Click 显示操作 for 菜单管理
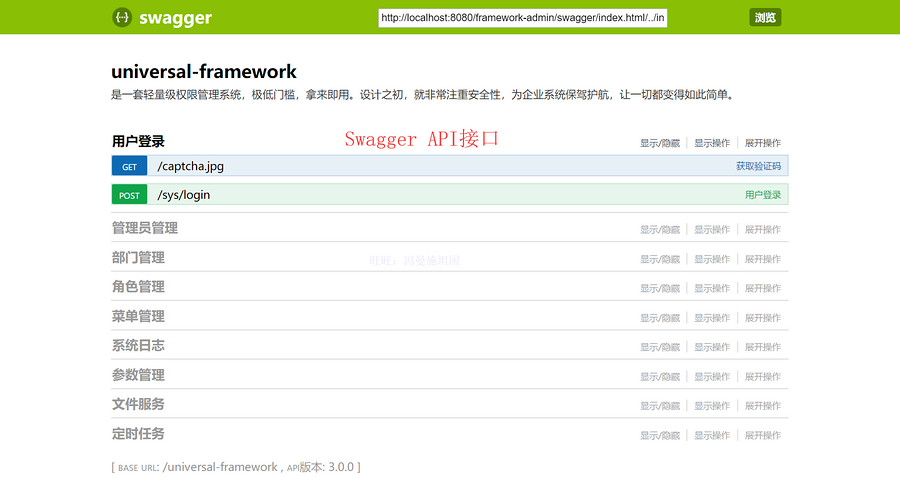 (x=712, y=318)
